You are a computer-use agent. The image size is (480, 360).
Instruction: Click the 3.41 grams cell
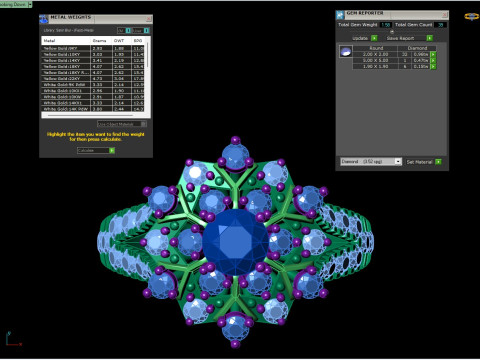coord(101,60)
